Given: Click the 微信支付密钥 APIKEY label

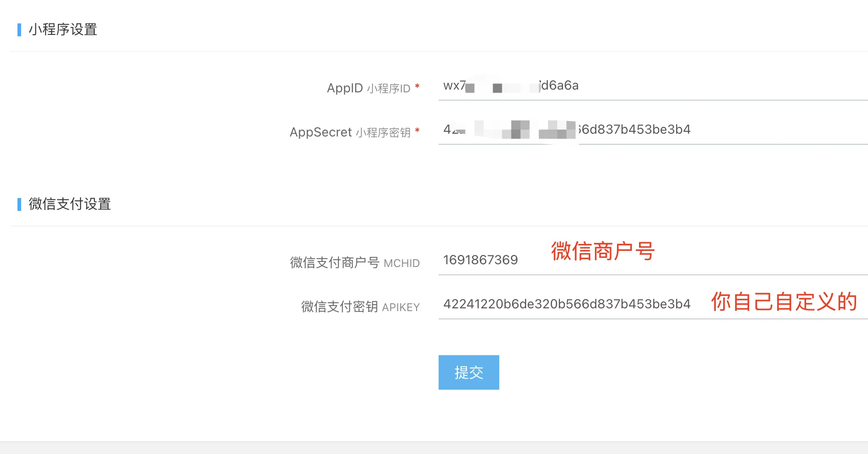Looking at the screenshot, I should 360,307.
